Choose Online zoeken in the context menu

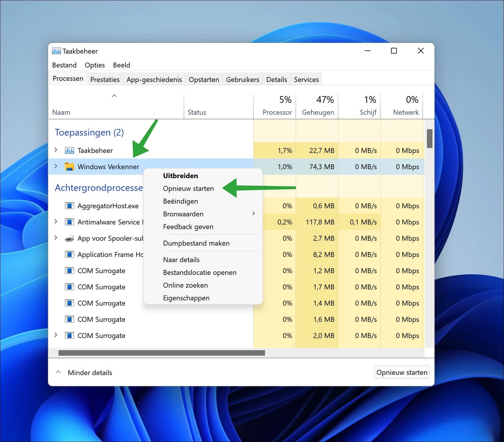203,285
